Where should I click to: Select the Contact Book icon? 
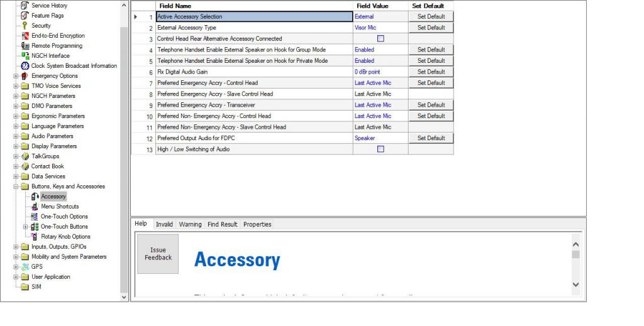(x=25, y=166)
